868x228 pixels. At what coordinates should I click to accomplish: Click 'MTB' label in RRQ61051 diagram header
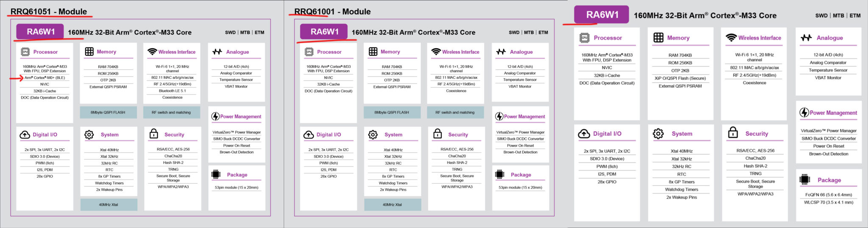tap(245, 32)
